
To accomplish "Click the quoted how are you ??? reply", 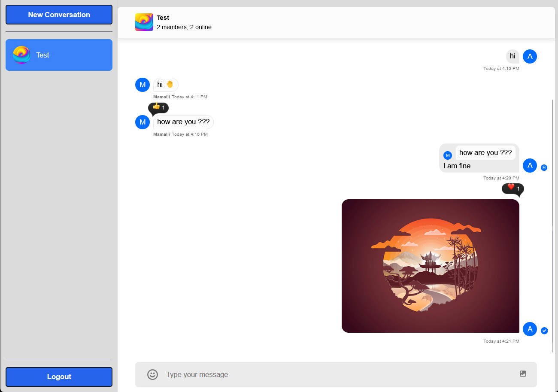I will (x=485, y=153).
